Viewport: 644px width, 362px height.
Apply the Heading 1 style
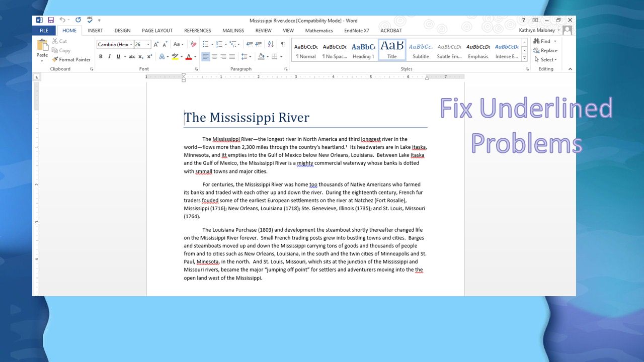click(363, 50)
